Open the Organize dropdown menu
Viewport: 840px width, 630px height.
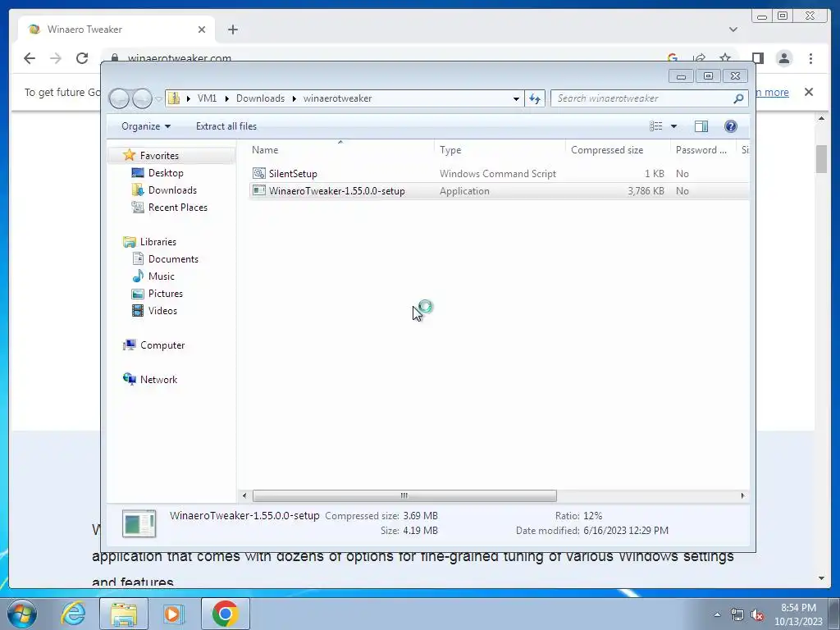[x=146, y=126]
